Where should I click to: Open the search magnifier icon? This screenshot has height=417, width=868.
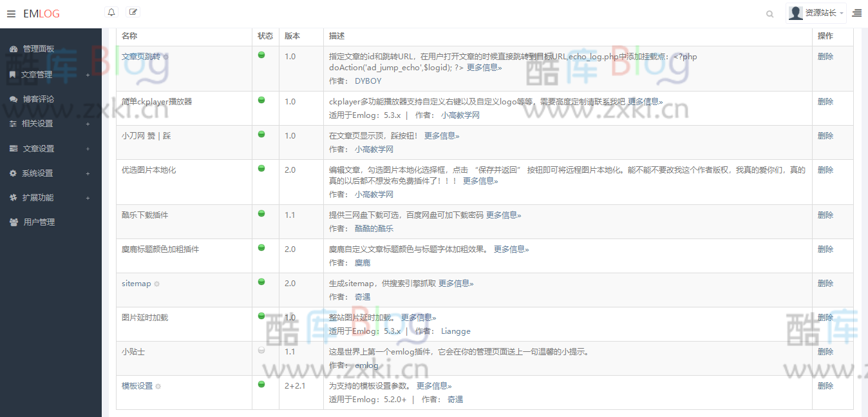[770, 13]
